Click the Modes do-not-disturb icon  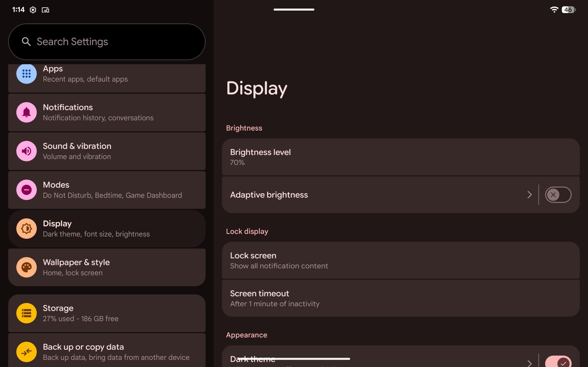26,190
